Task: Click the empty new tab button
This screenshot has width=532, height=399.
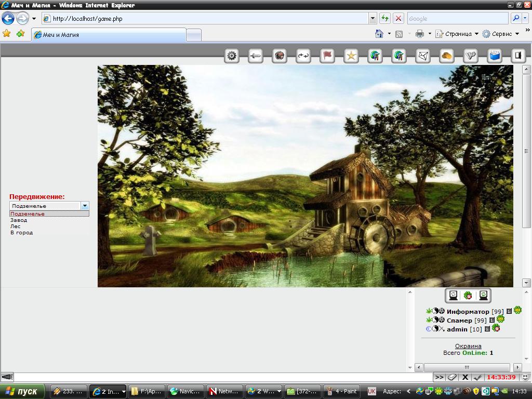Action: click(x=194, y=35)
